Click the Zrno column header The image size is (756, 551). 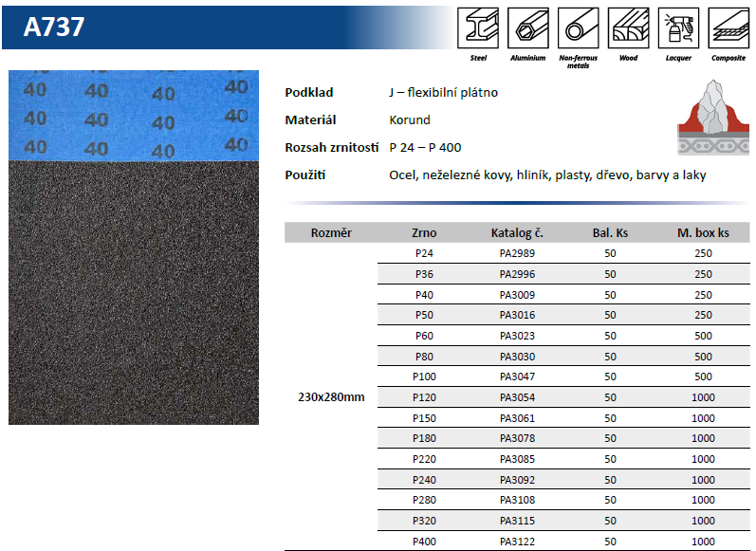click(424, 233)
